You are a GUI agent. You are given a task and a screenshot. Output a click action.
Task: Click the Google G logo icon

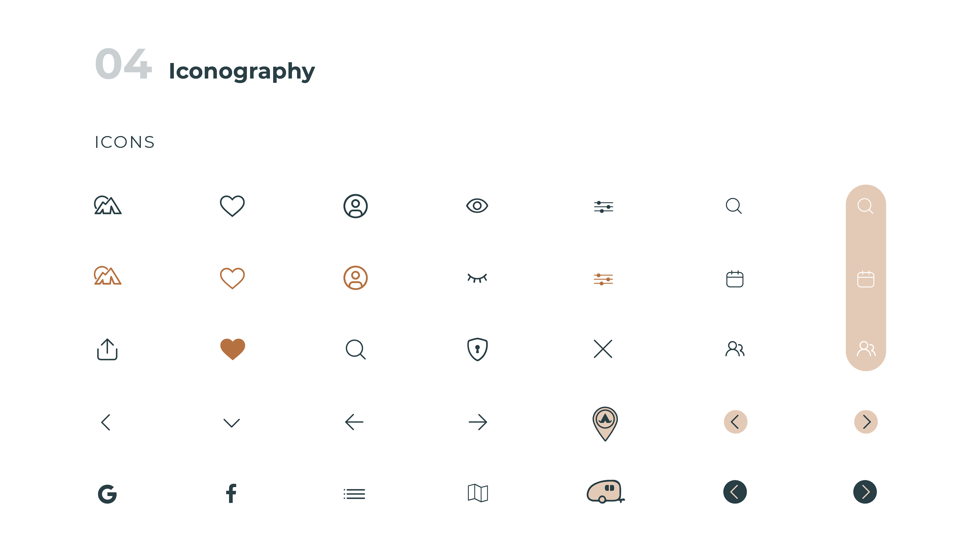click(107, 494)
